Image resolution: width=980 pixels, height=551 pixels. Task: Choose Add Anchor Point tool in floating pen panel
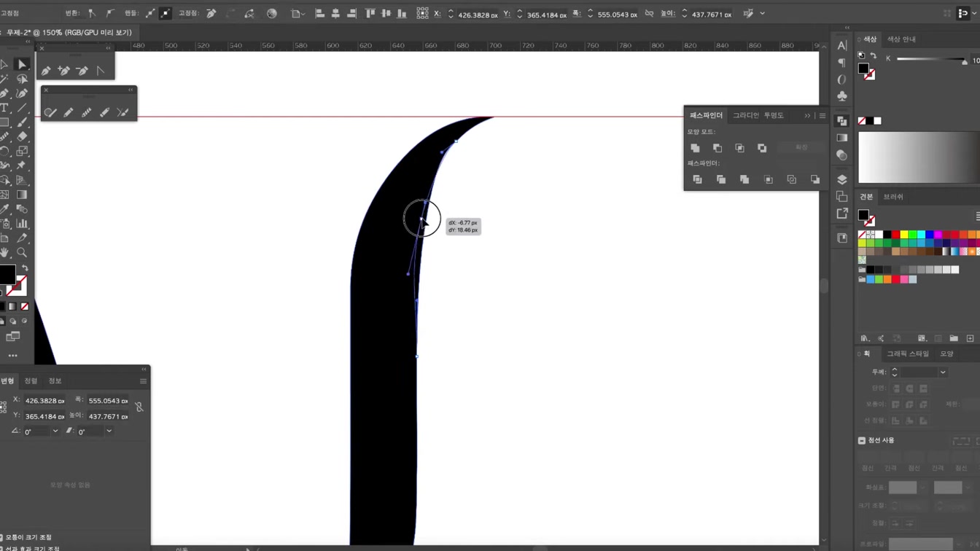pyautogui.click(x=64, y=71)
